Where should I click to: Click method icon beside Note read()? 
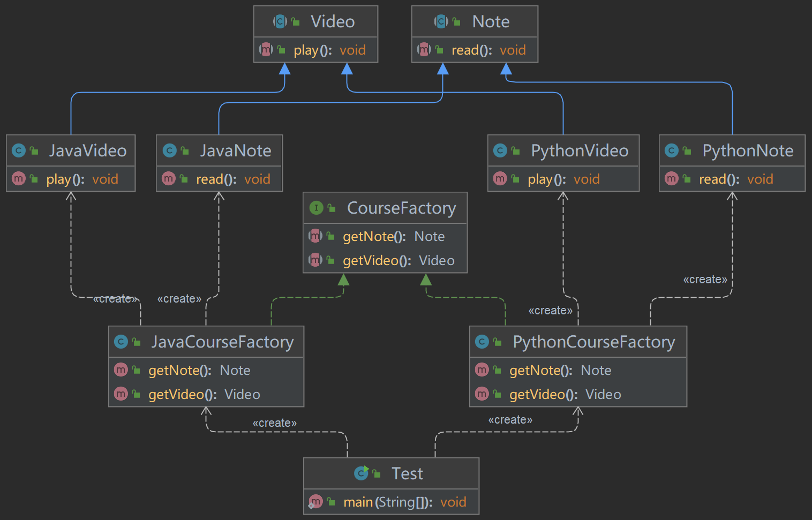(x=424, y=49)
